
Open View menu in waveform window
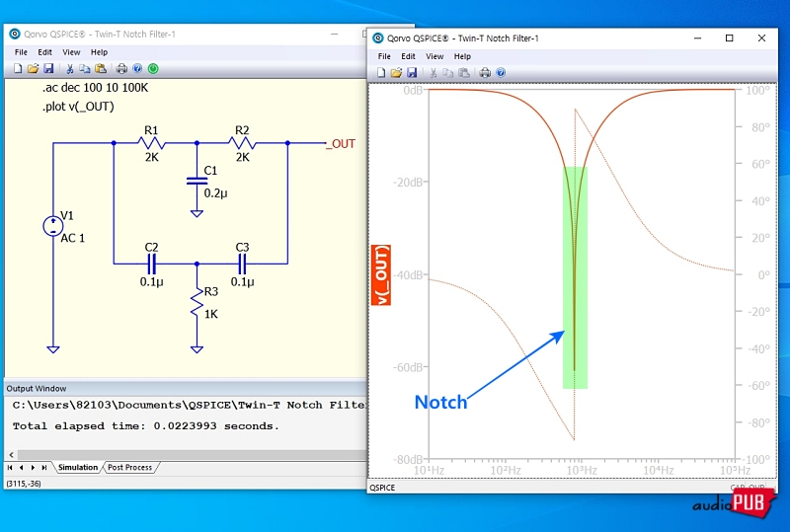point(434,56)
